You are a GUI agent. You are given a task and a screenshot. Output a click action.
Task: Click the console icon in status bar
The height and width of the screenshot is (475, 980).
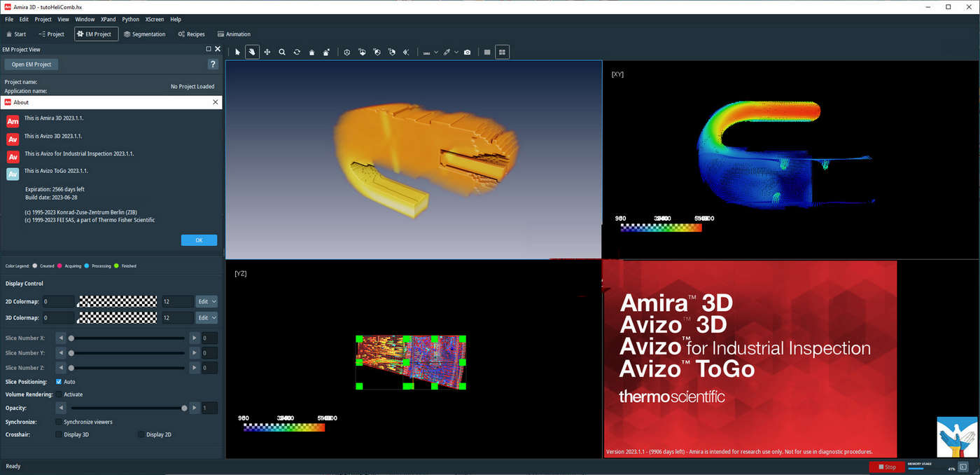tap(963, 467)
